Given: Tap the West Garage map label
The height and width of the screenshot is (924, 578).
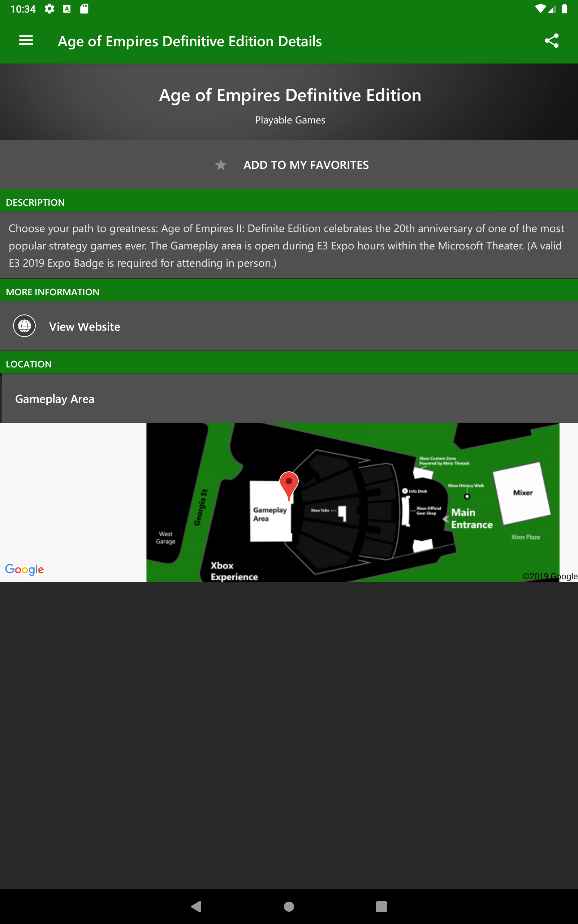Looking at the screenshot, I should (x=165, y=537).
